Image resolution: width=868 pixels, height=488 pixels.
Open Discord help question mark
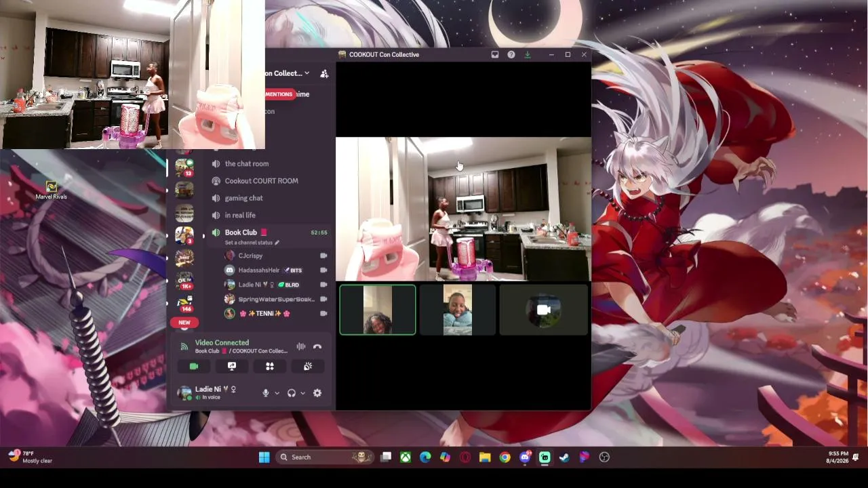pyautogui.click(x=511, y=55)
